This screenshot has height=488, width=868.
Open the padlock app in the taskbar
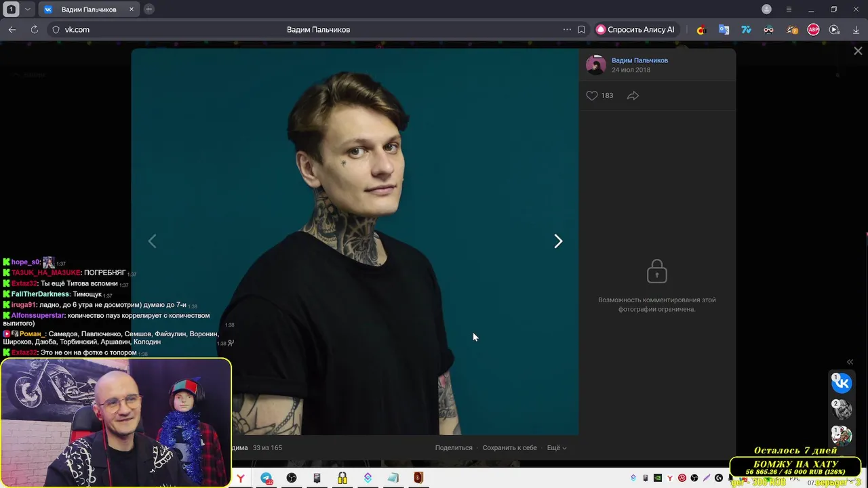pyautogui.click(x=342, y=479)
